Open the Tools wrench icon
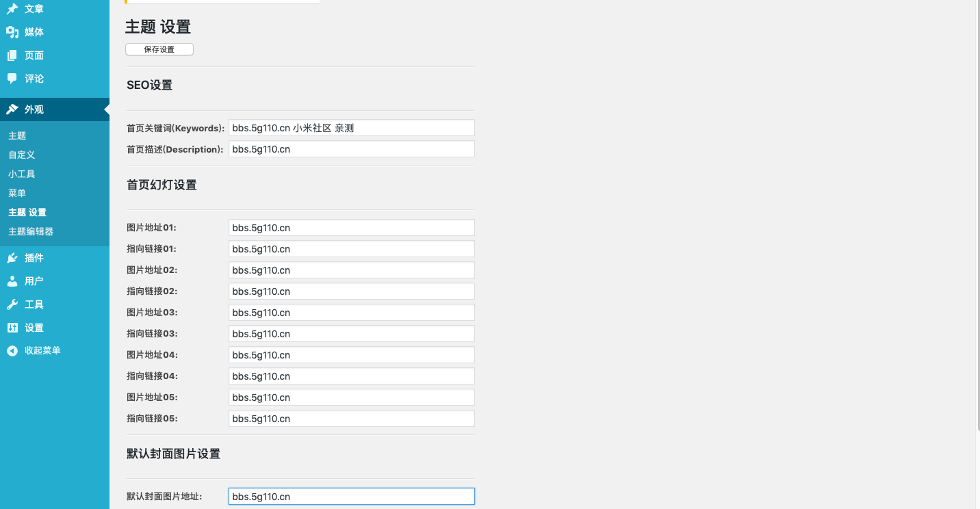The image size is (980, 509). 12,304
